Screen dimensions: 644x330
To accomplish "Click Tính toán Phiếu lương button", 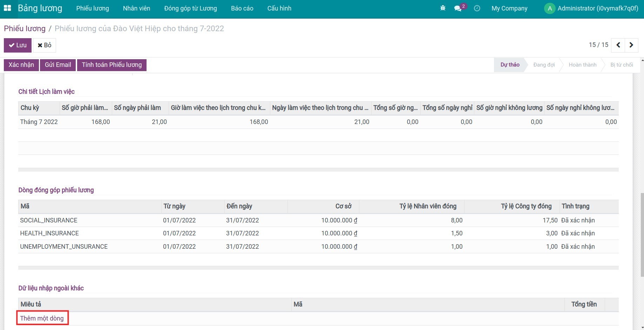I will [x=112, y=65].
